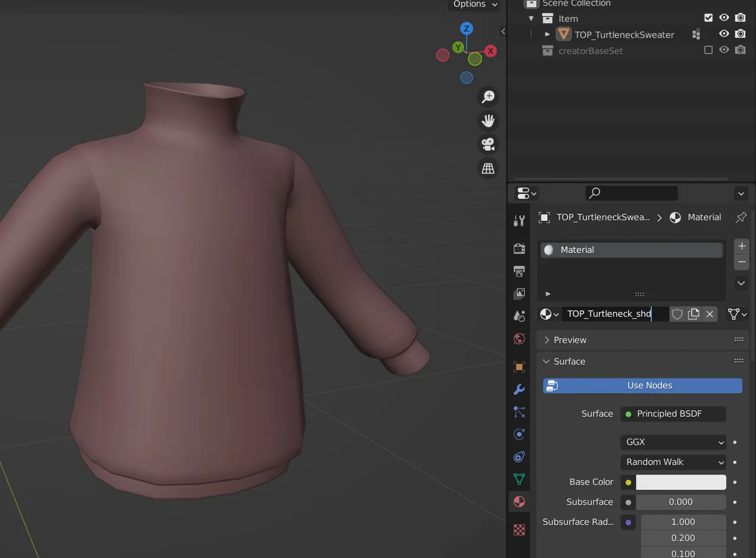This screenshot has height=558, width=756.
Task: Open the Render properties tab
Action: click(x=519, y=248)
